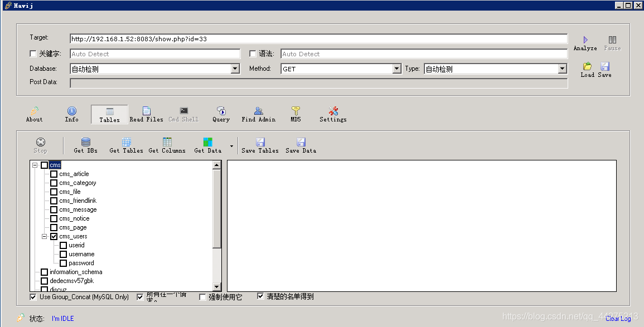Open the Method GET dropdown
644x327 pixels.
click(397, 69)
